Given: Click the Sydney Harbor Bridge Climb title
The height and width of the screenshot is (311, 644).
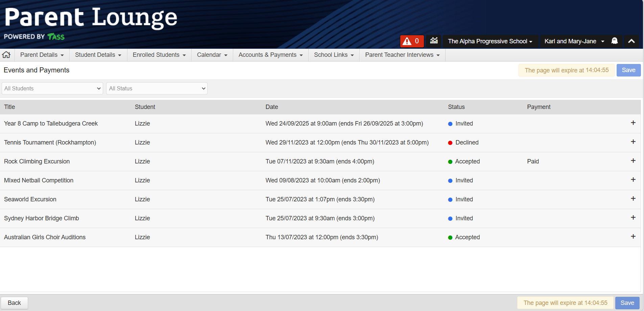Looking at the screenshot, I should 42,218.
